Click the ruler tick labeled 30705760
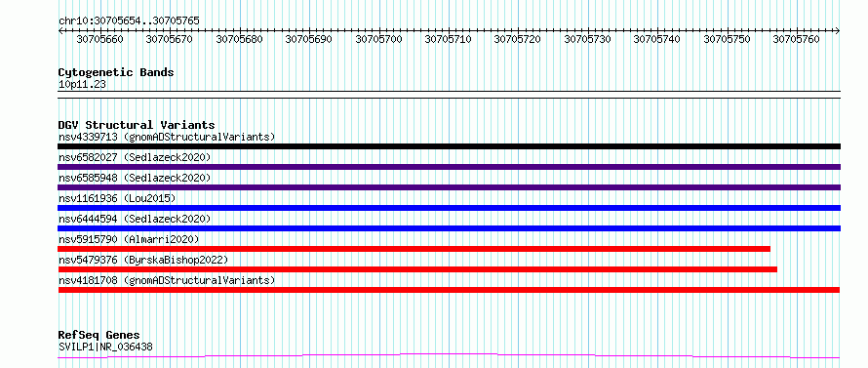868x368 pixels. [796, 39]
